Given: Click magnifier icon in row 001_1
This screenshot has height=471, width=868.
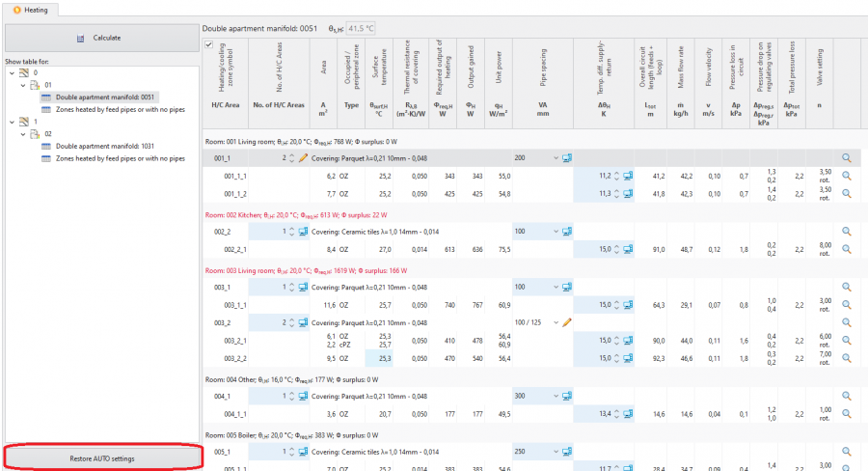Looking at the screenshot, I should pyautogui.click(x=846, y=158).
